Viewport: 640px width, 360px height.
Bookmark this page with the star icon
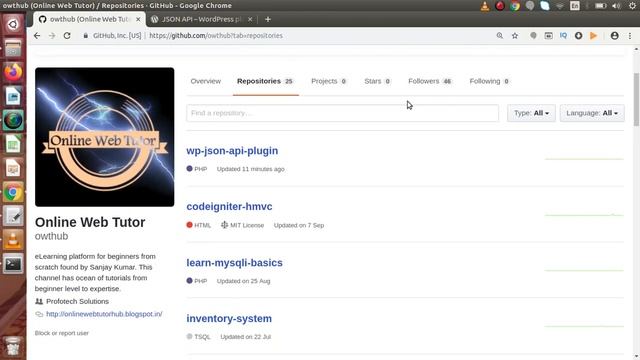click(x=515, y=36)
